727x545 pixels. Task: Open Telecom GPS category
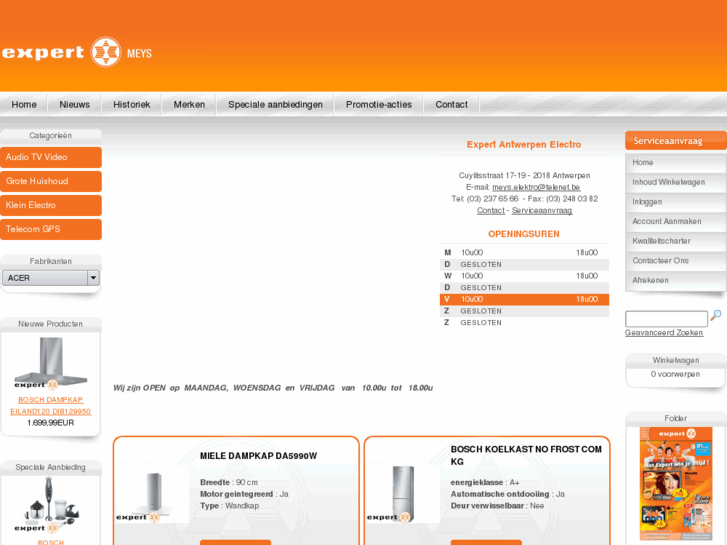coord(51,229)
